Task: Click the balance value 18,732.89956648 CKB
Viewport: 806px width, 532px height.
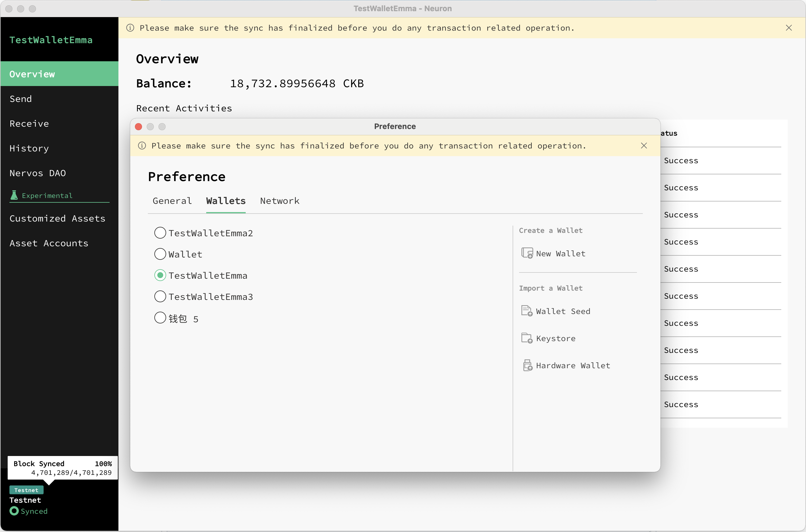Action: tap(297, 83)
